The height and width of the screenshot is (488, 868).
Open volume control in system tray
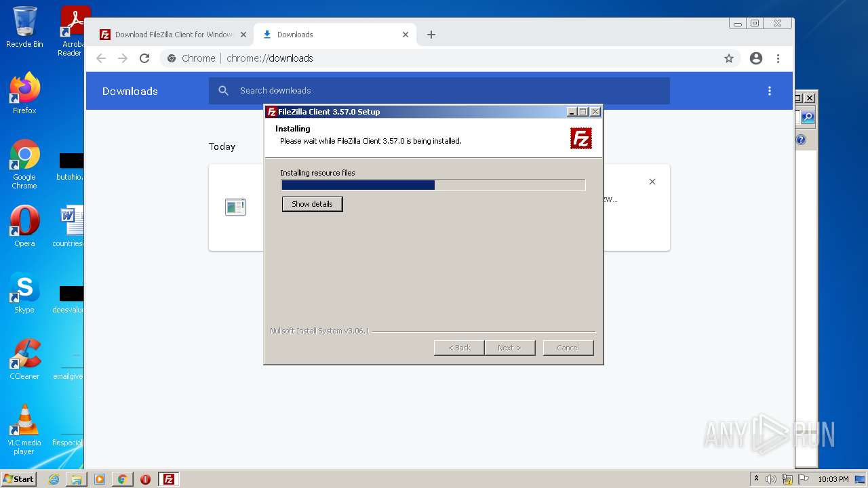point(771,479)
